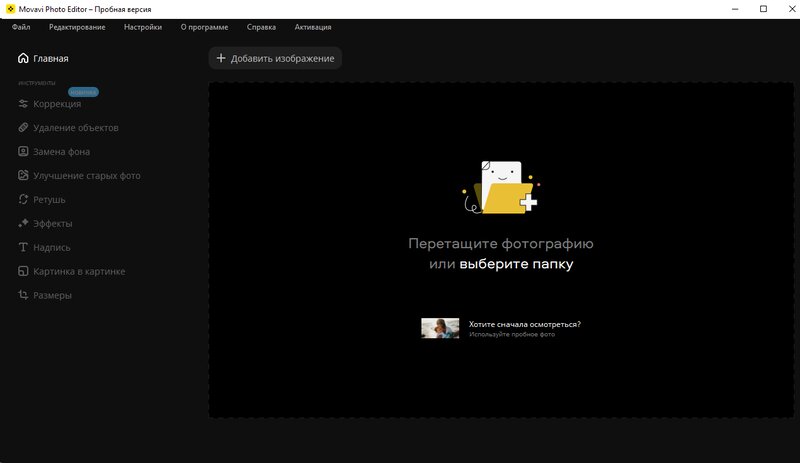Click the Замена фона portrait icon
800x463 pixels.
23,152
